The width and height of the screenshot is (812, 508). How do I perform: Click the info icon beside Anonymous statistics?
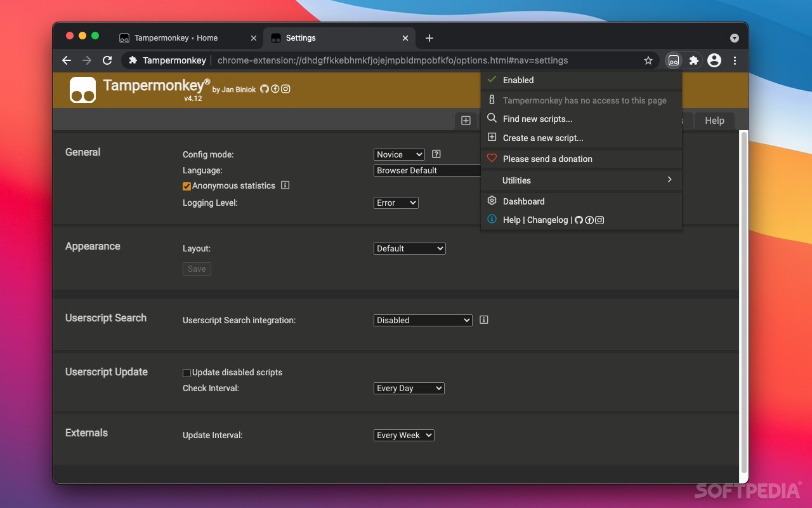click(285, 185)
